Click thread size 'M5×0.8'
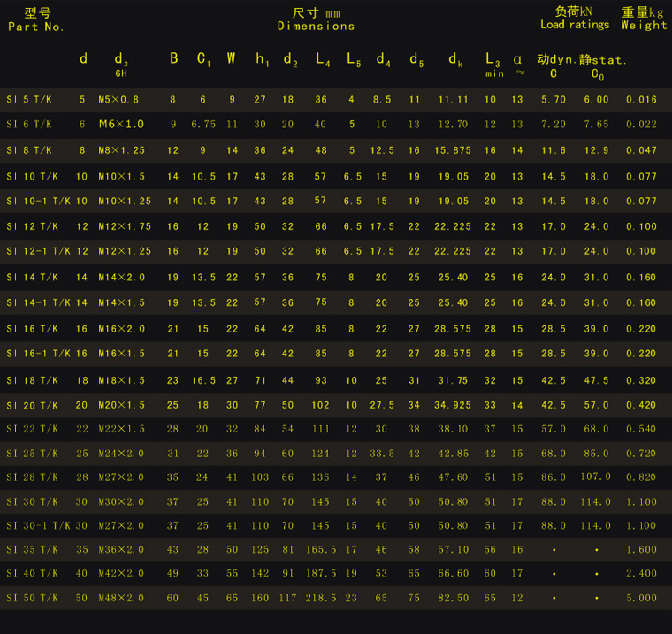The height and width of the screenshot is (634, 672). [x=118, y=100]
